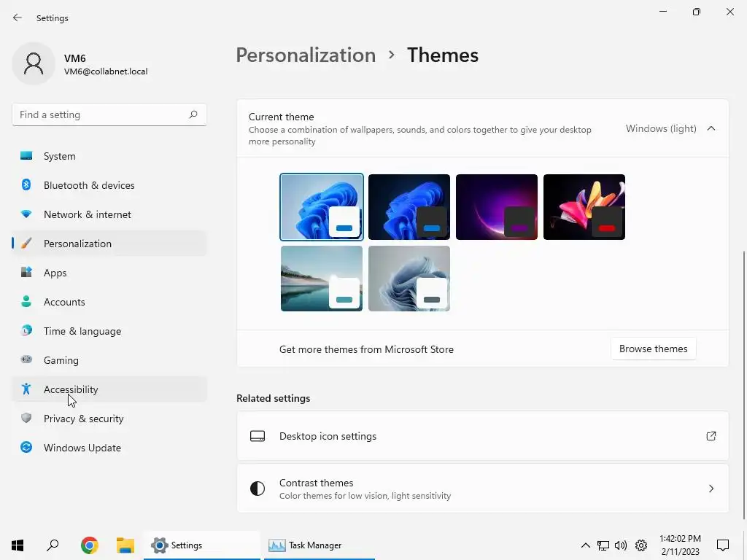
Task: Click the Desktop icon settings monitor icon
Action: [x=258, y=436]
